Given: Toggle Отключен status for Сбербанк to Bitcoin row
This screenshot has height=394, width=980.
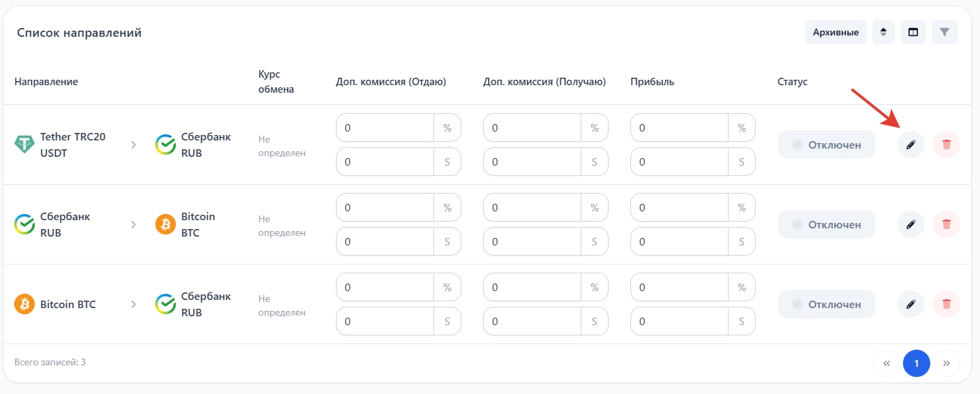Looking at the screenshot, I should click(x=826, y=224).
